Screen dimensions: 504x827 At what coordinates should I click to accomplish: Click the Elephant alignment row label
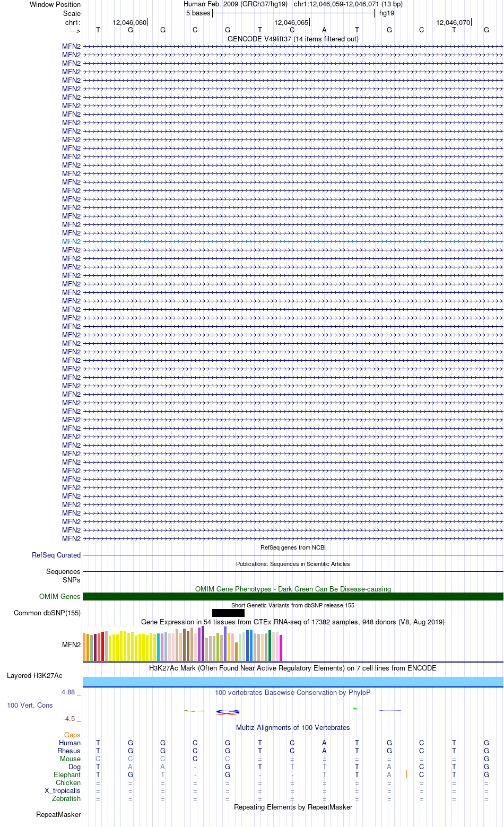coord(67,774)
